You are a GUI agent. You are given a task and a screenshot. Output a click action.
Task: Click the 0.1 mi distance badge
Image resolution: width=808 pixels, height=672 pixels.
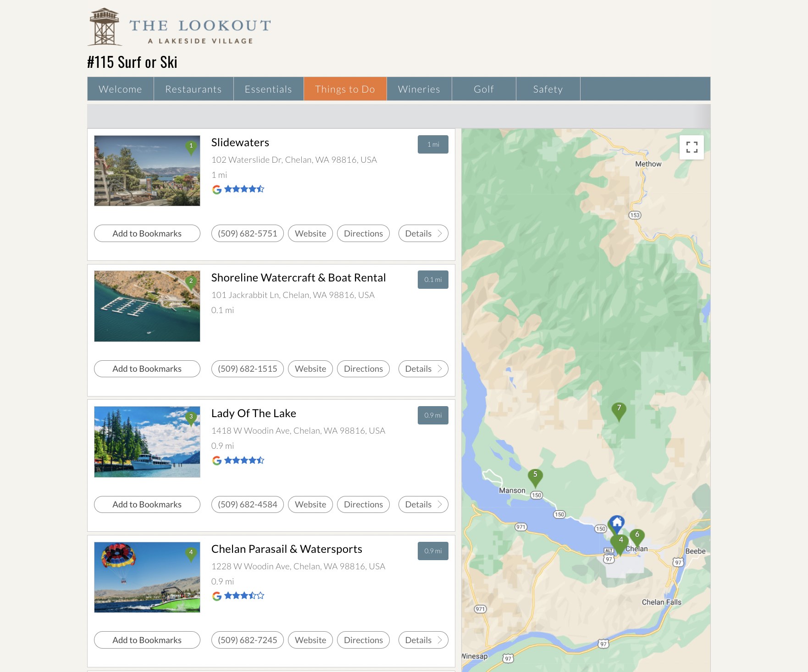[433, 280]
